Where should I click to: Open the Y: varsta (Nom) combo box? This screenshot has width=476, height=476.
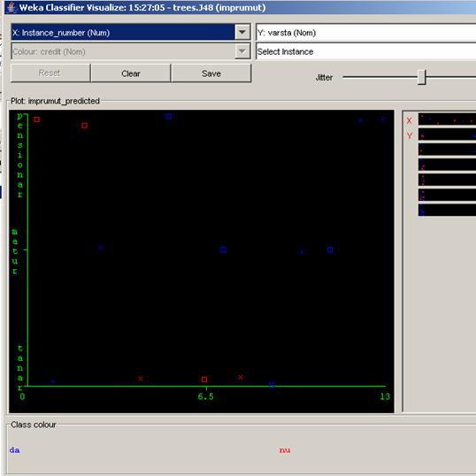pyautogui.click(x=366, y=32)
